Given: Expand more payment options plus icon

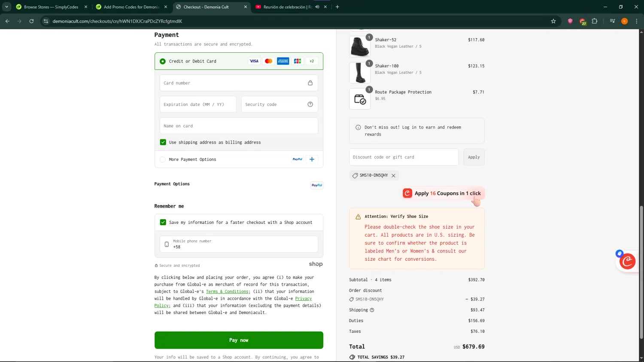Looking at the screenshot, I should (312, 159).
